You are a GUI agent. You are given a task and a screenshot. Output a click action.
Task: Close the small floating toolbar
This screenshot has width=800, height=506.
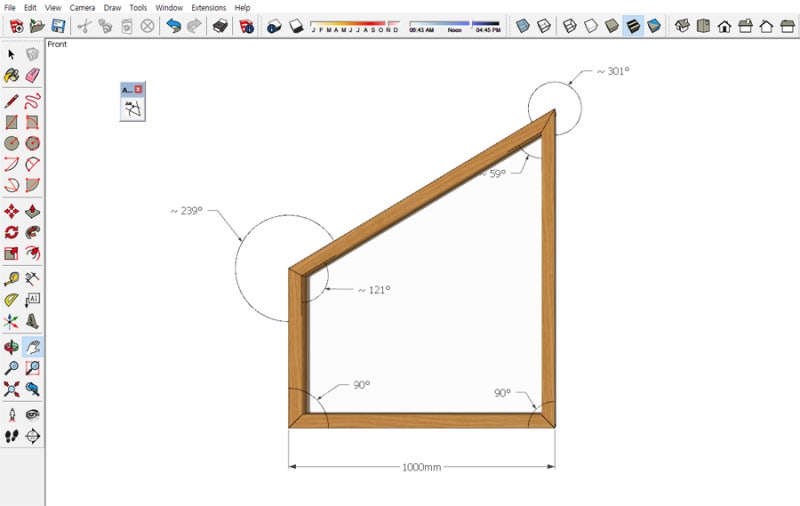[138, 89]
